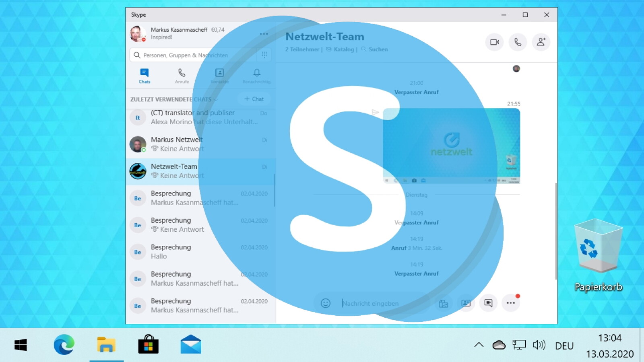Click the OneDrive cloud tray icon
Viewport: 644px width, 362px height.
(499, 345)
